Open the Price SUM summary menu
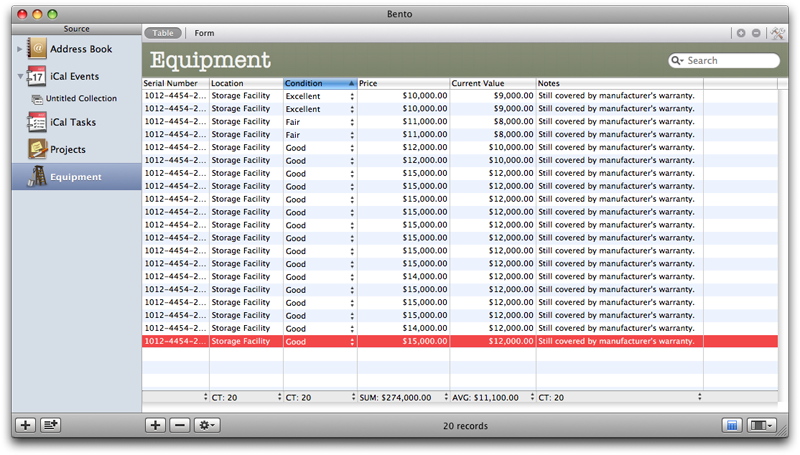The height and width of the screenshot is (455, 800). pos(446,397)
